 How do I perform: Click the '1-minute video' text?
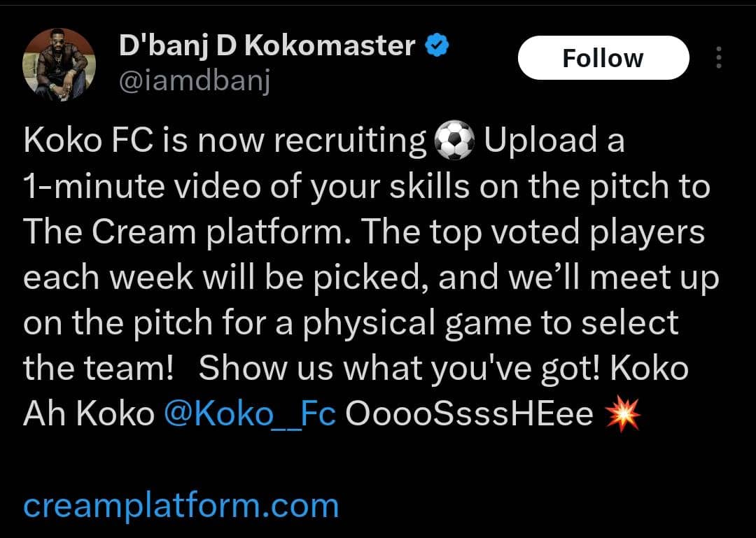pos(142,187)
